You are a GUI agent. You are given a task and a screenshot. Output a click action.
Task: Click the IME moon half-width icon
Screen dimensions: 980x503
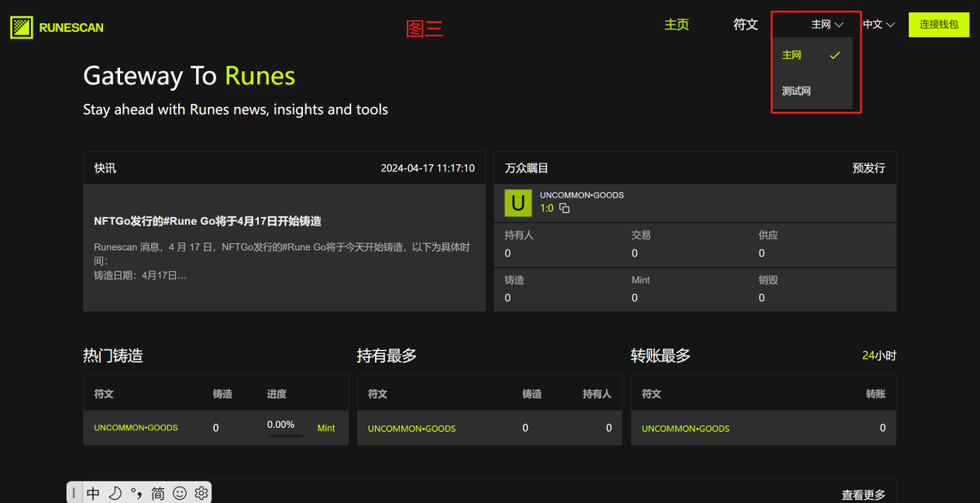(x=115, y=493)
